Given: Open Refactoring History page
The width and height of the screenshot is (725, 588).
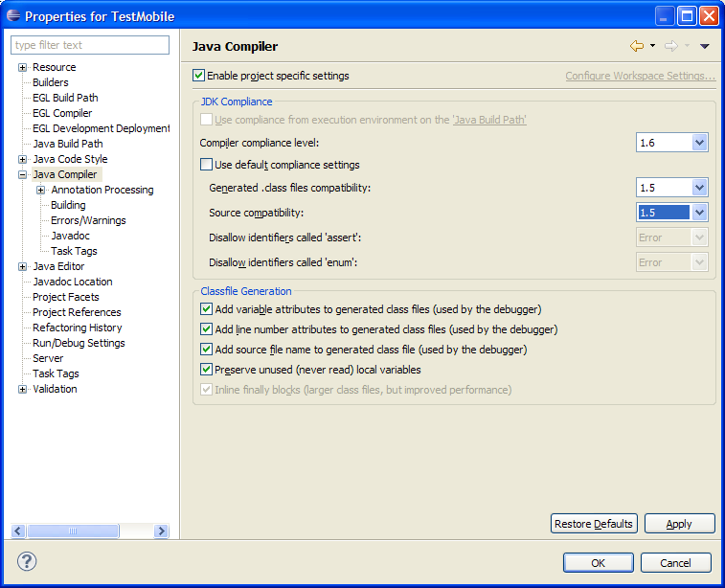Looking at the screenshot, I should point(78,328).
